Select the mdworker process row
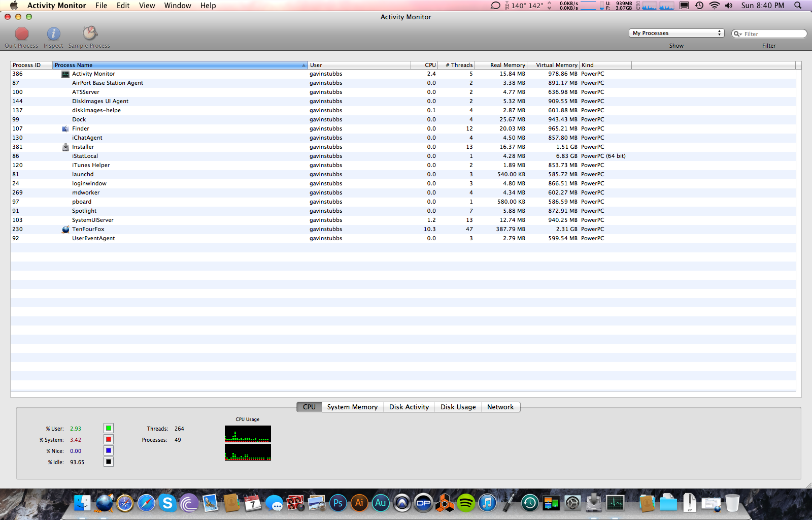The height and width of the screenshot is (520, 812). coord(403,193)
